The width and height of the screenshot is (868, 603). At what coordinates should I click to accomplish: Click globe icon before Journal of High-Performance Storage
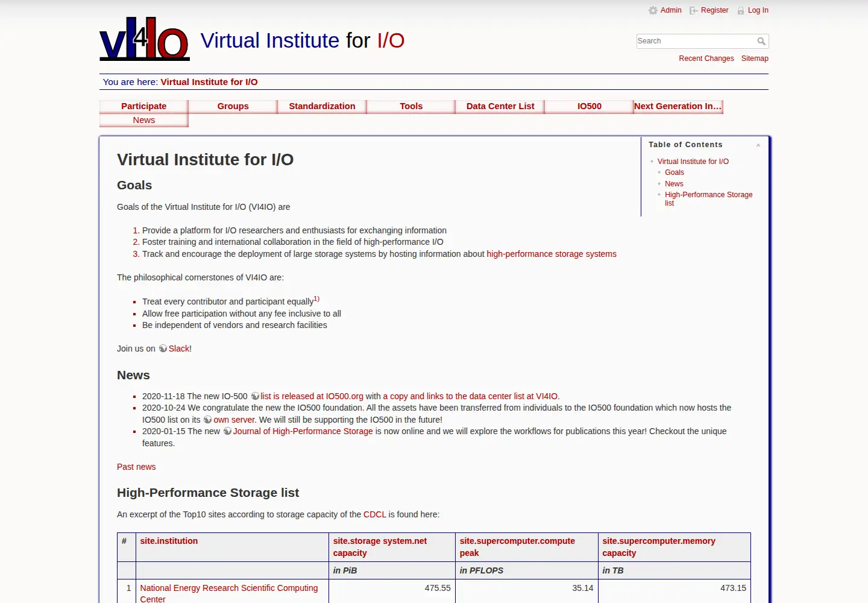(x=227, y=431)
